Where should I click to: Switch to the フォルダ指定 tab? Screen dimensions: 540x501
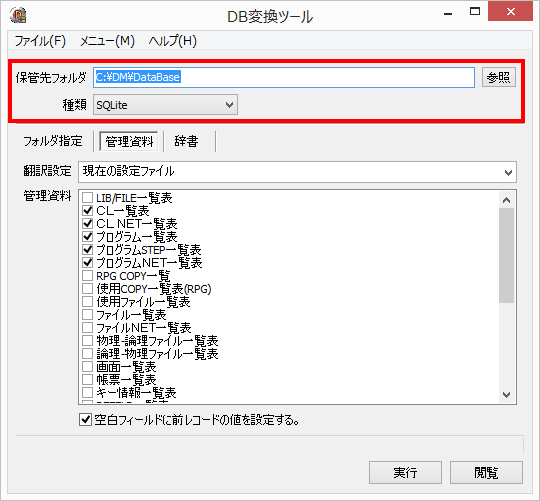[53, 141]
